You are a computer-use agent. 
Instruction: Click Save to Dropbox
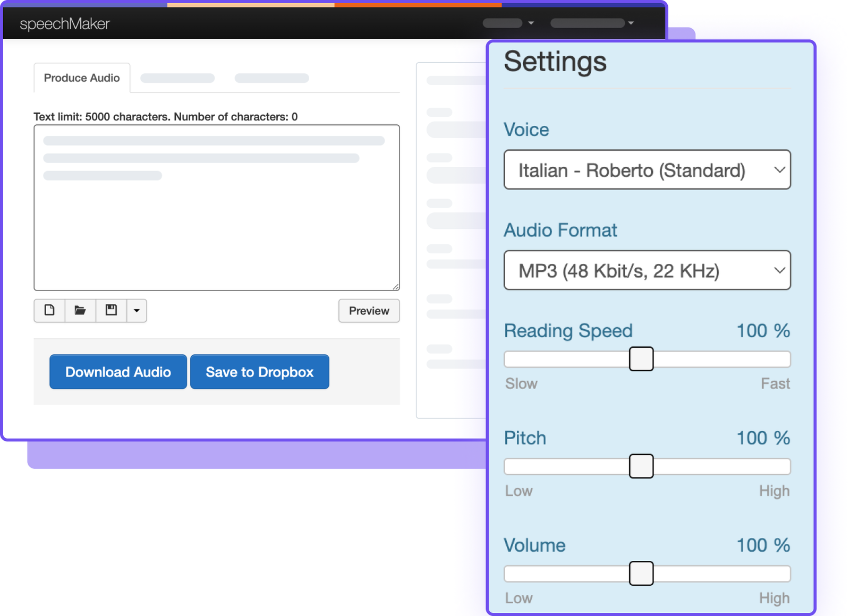pos(259,372)
